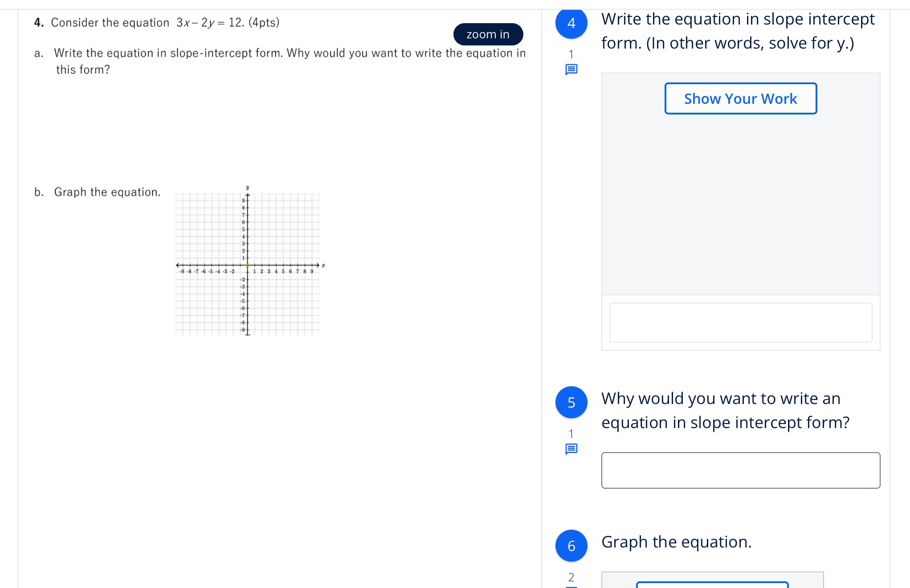The image size is (910, 588).
Task: Select the blue question 6 number badge
Action: click(x=571, y=545)
